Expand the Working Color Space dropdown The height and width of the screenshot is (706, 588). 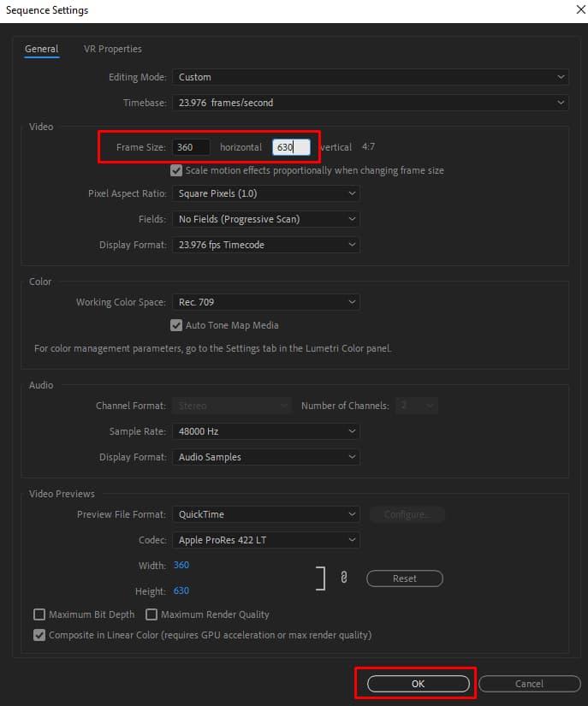coord(265,302)
